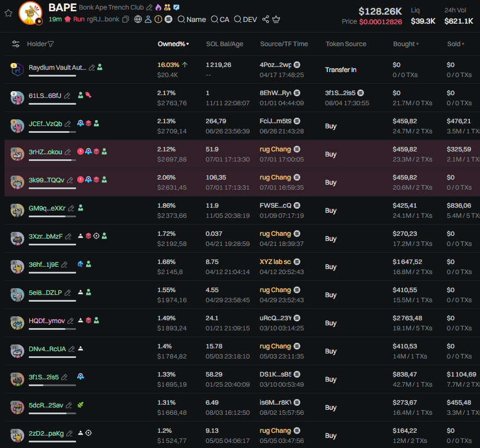
Task: Click the blue alien icon beside JCEf...VzQb
Action: point(81,123)
